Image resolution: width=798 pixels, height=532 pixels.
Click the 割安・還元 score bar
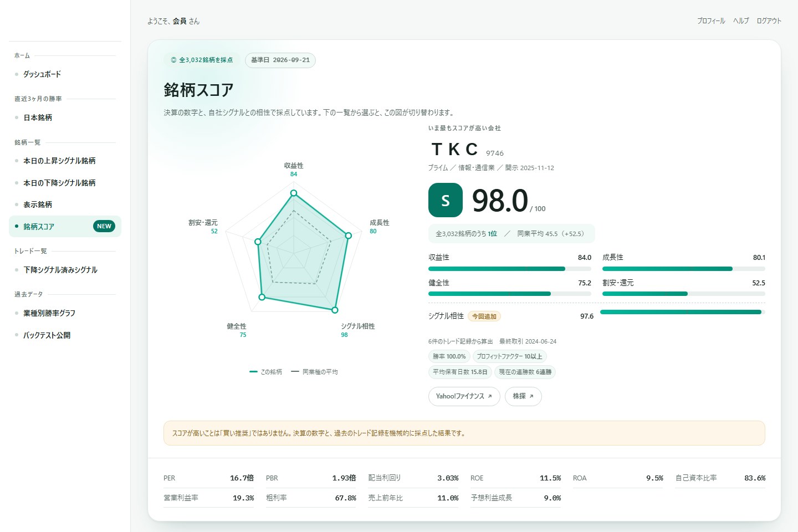click(x=684, y=294)
